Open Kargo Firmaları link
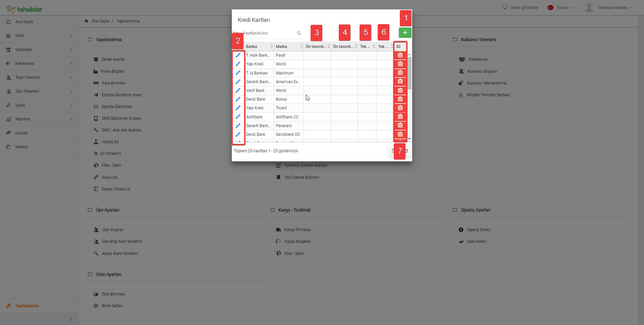This screenshot has width=644, height=325. pyautogui.click(x=298, y=230)
